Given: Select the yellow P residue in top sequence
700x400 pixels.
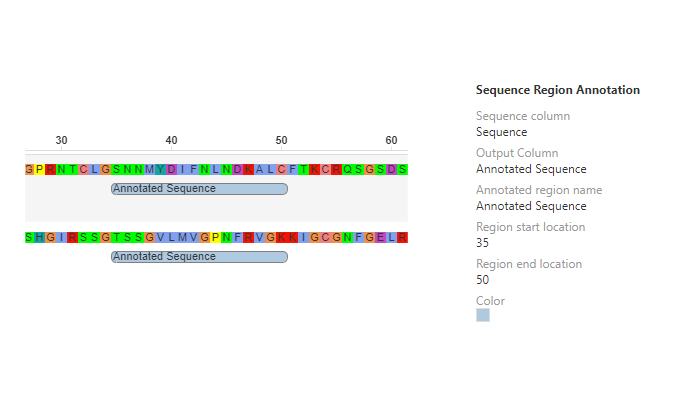Looking at the screenshot, I should coord(40,169).
